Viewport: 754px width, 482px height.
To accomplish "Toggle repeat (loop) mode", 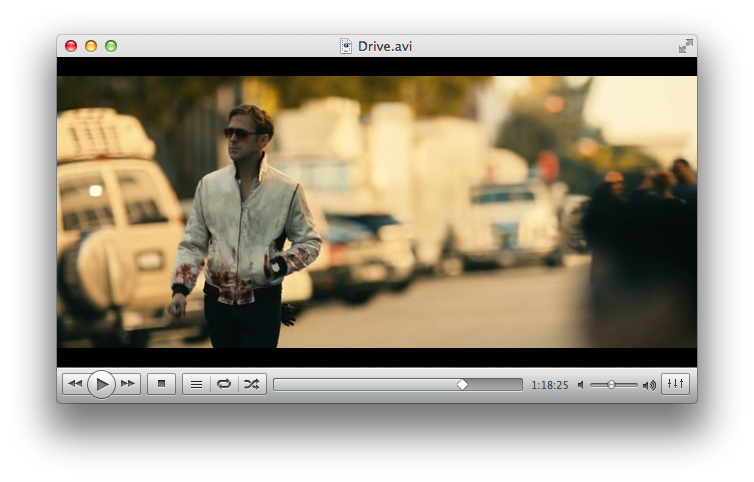I will coord(224,384).
